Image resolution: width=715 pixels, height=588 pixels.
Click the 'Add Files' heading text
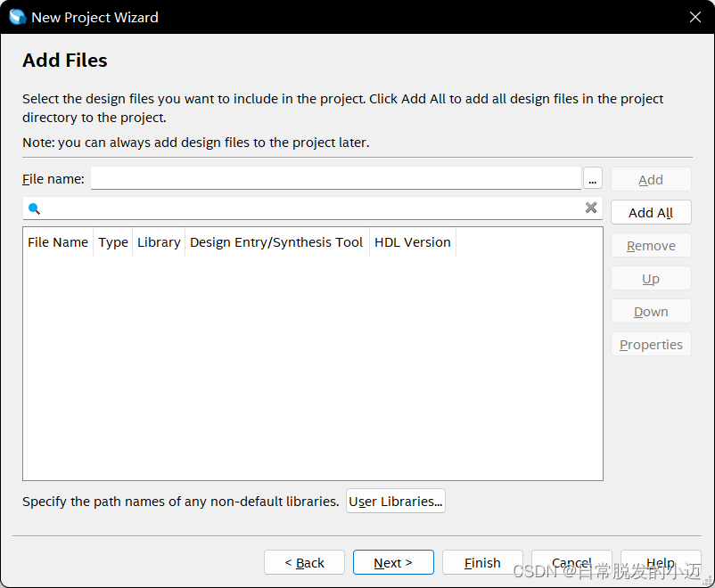point(65,61)
